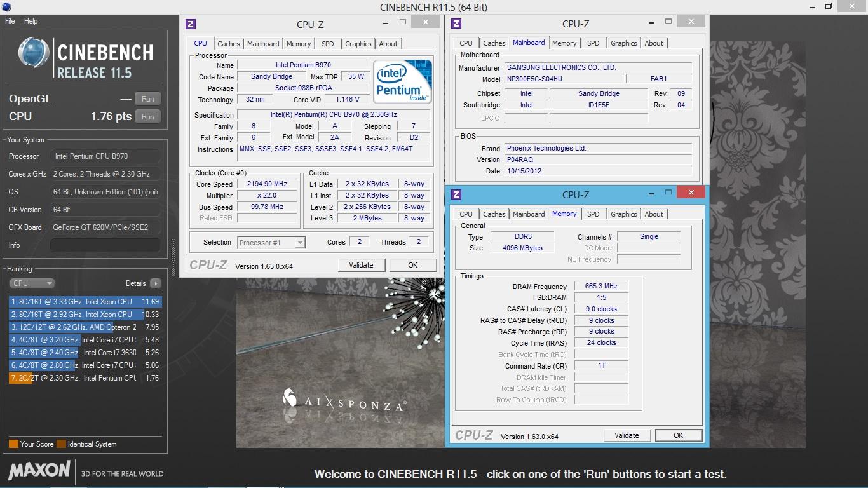
Task: Select ranking row 8C/16T @ 3.33 GHz Xeon
Action: [85, 302]
